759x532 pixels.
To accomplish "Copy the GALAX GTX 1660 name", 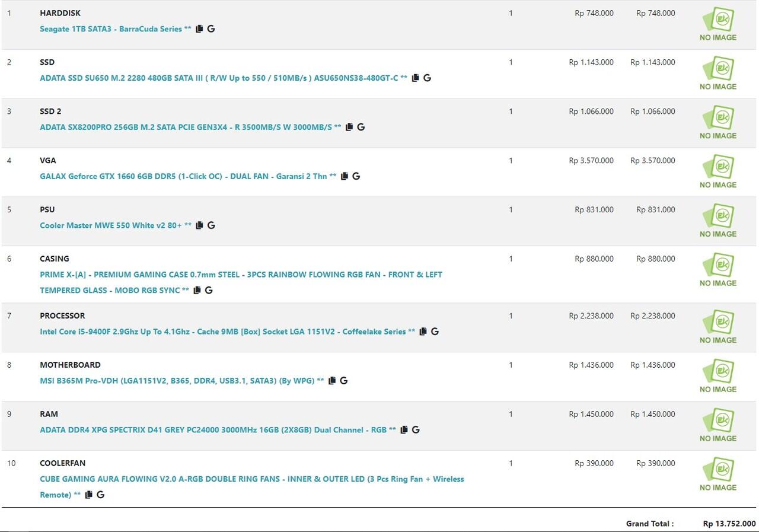I will 345,176.
